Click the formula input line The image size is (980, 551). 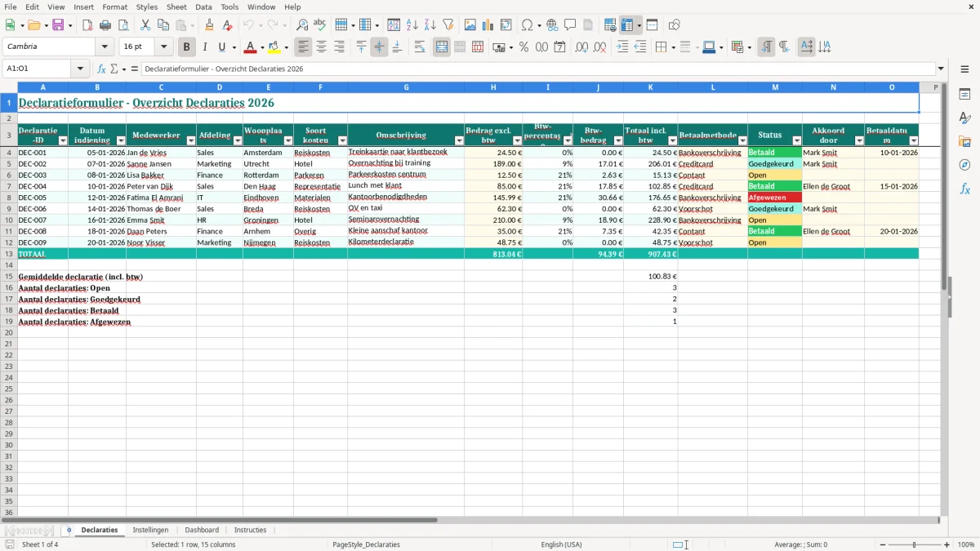coord(538,69)
